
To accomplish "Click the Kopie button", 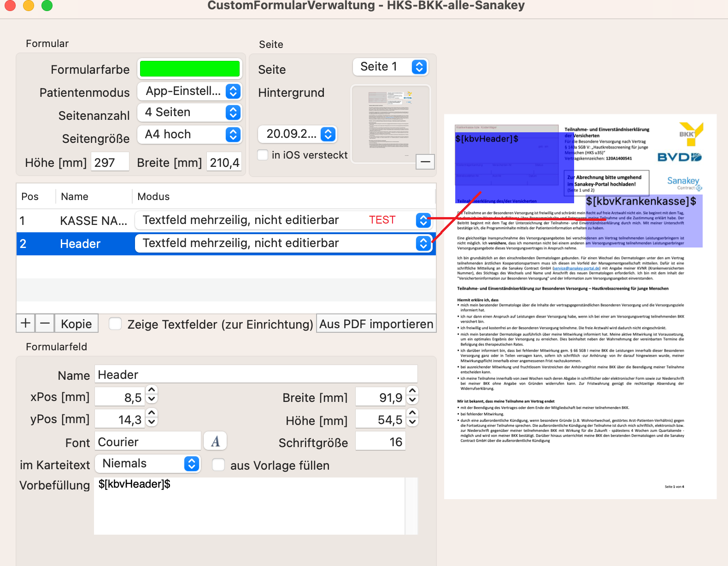I will [x=76, y=324].
